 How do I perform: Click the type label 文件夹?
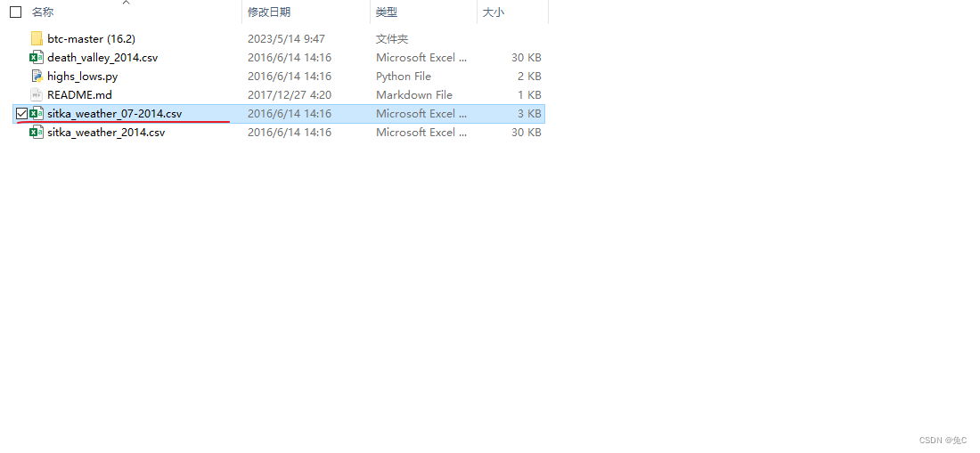click(392, 38)
